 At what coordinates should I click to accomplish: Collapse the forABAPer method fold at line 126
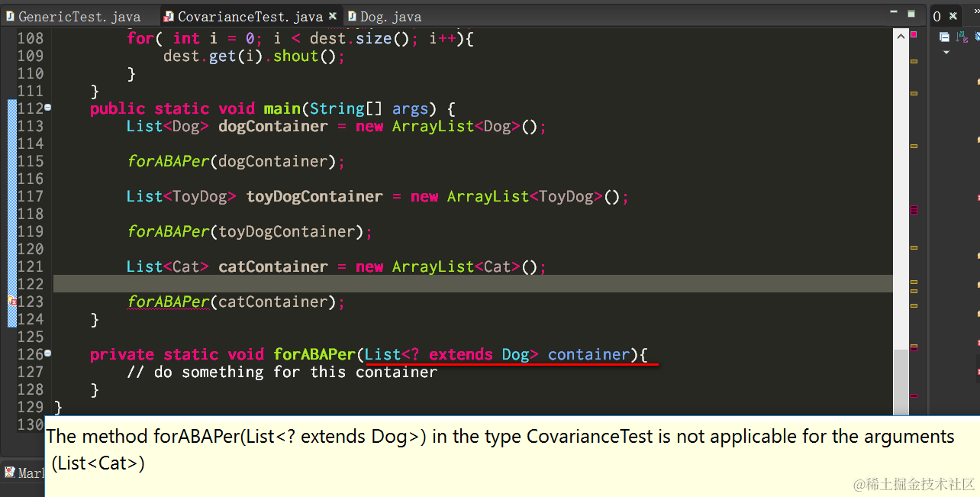(47, 353)
